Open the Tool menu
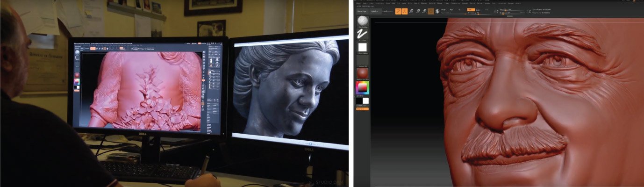The height and width of the screenshot is (187, 644). click(494, 3)
